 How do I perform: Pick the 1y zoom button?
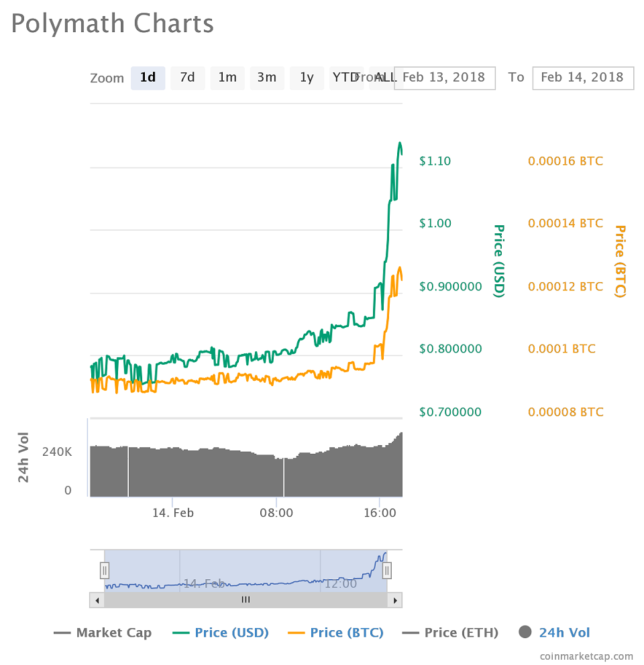click(x=307, y=78)
